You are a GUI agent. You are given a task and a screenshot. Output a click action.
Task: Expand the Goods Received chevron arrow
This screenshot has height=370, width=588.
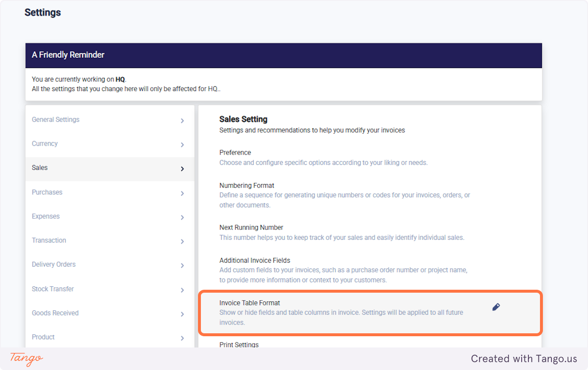182,314
